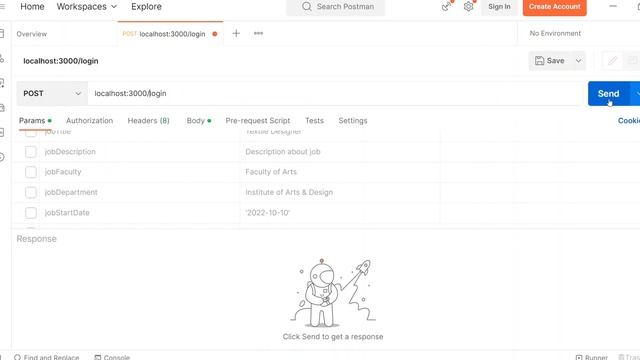Click the Find and Replace icon
Screen dimensions: 640x360
point(18,357)
